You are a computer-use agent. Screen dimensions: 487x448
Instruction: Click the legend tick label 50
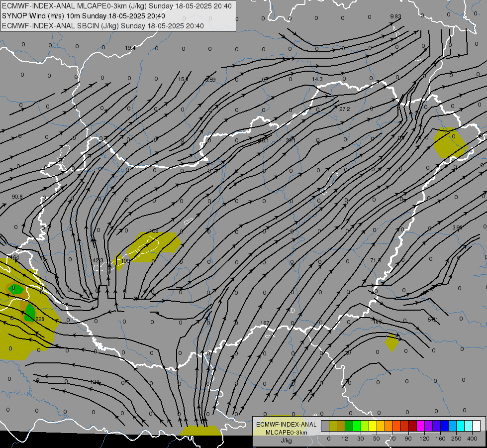pos(377,439)
